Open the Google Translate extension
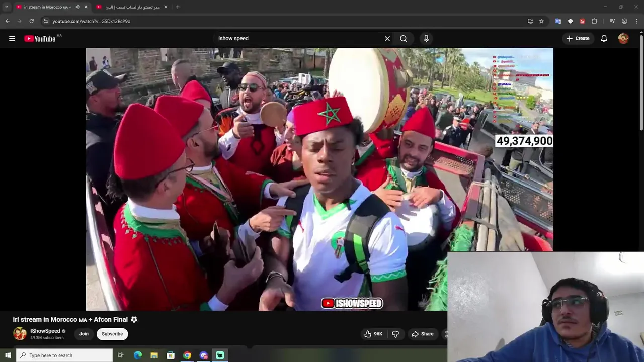This screenshot has width=644, height=362. tap(558, 21)
